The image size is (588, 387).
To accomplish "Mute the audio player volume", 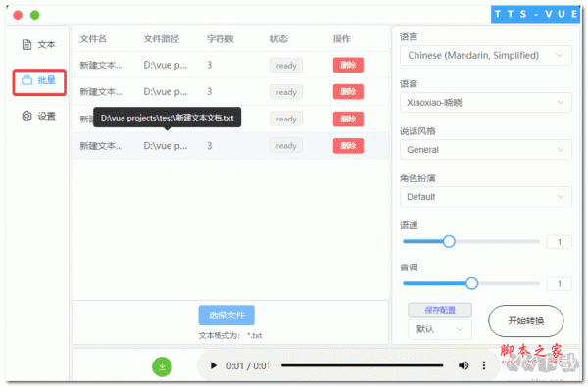I will tap(464, 365).
